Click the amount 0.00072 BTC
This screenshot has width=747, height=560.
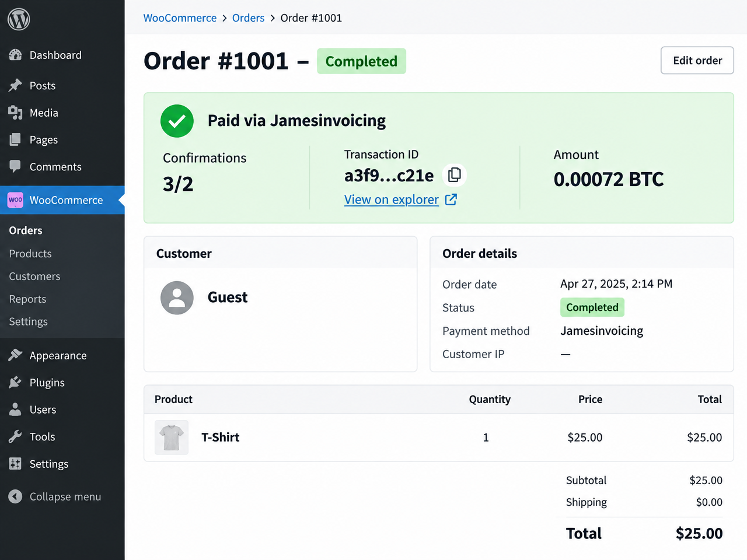pyautogui.click(x=609, y=179)
